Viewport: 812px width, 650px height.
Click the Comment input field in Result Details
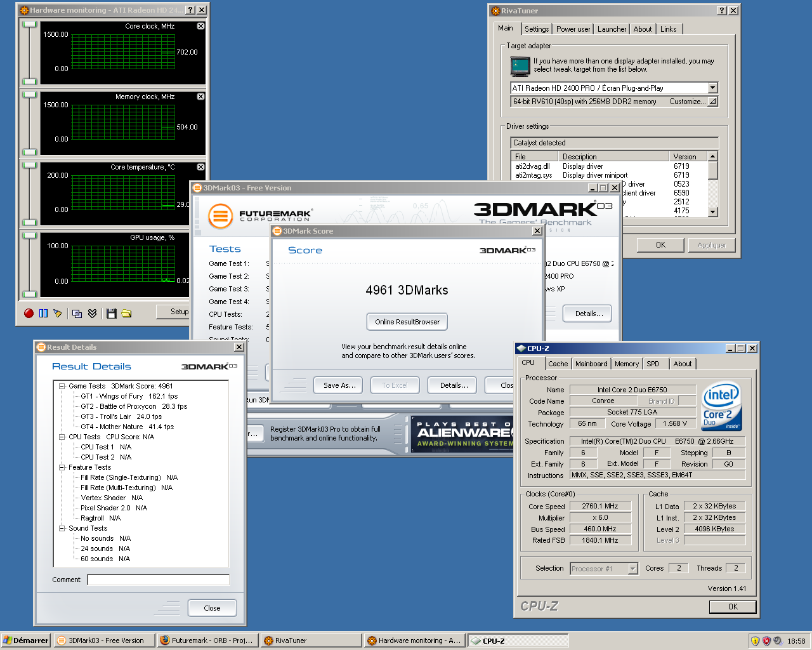158,580
